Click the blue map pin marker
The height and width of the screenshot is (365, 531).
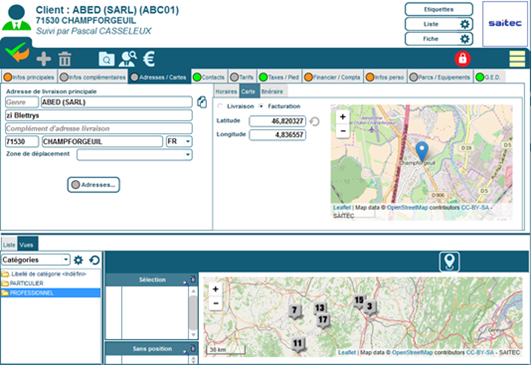(x=422, y=151)
